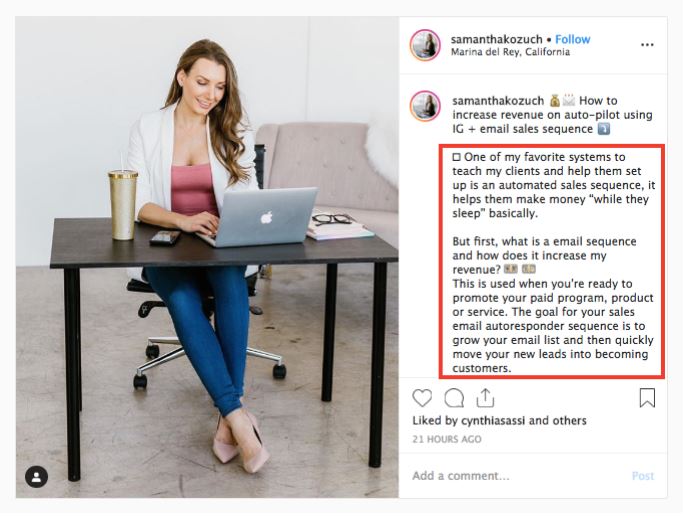Viewport: 685px width, 516px height.
Task: Share the post via the upload arrow icon
Action: coord(485,398)
